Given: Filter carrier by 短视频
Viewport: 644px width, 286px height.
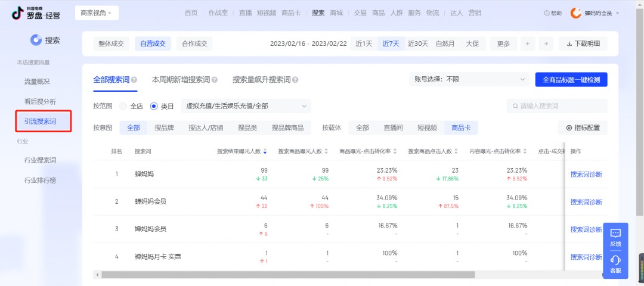Looking at the screenshot, I should 427,128.
